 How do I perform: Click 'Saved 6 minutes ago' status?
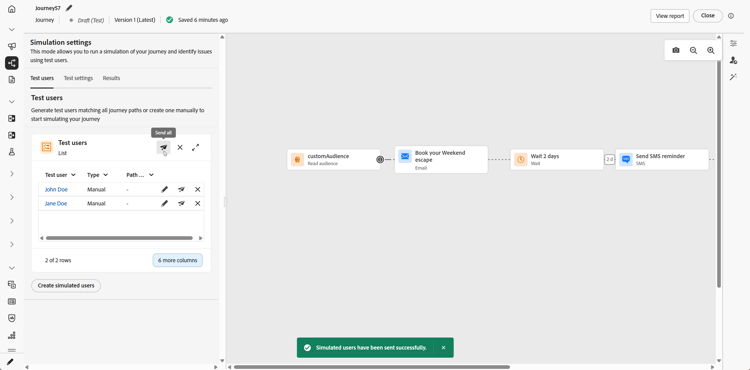click(203, 20)
